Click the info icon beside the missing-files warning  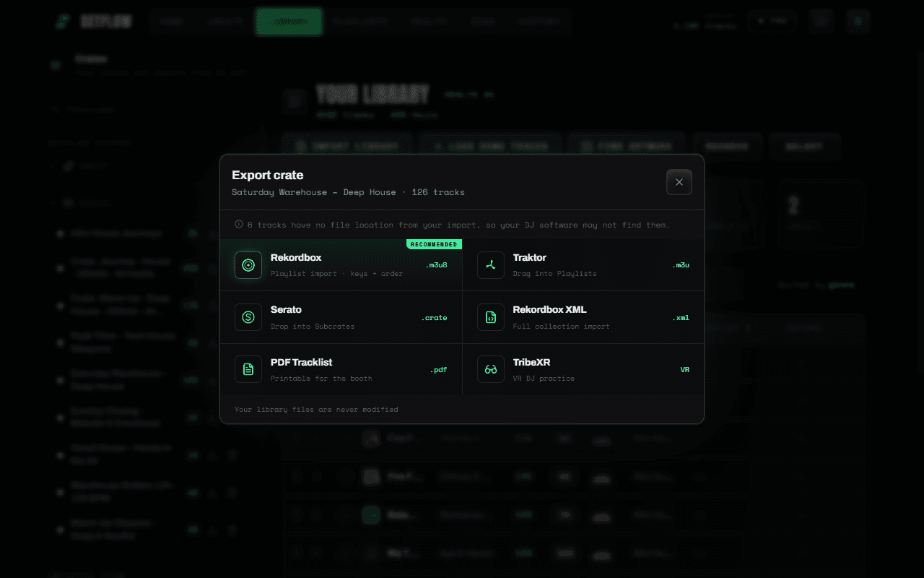point(239,225)
